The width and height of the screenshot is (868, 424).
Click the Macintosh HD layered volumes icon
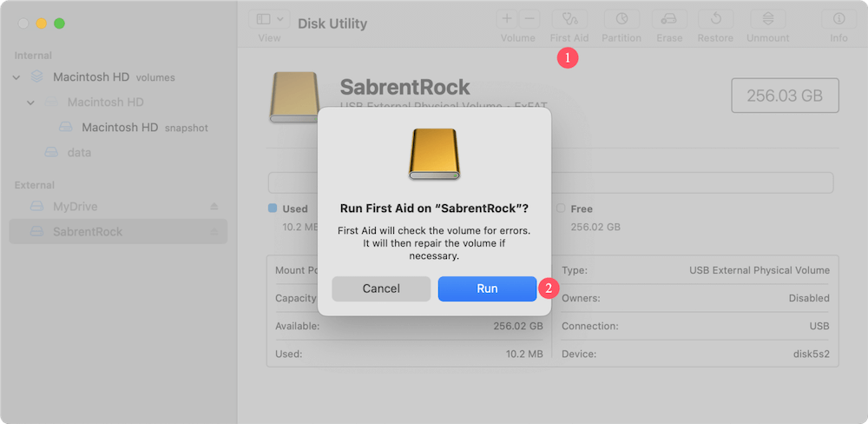(x=36, y=77)
